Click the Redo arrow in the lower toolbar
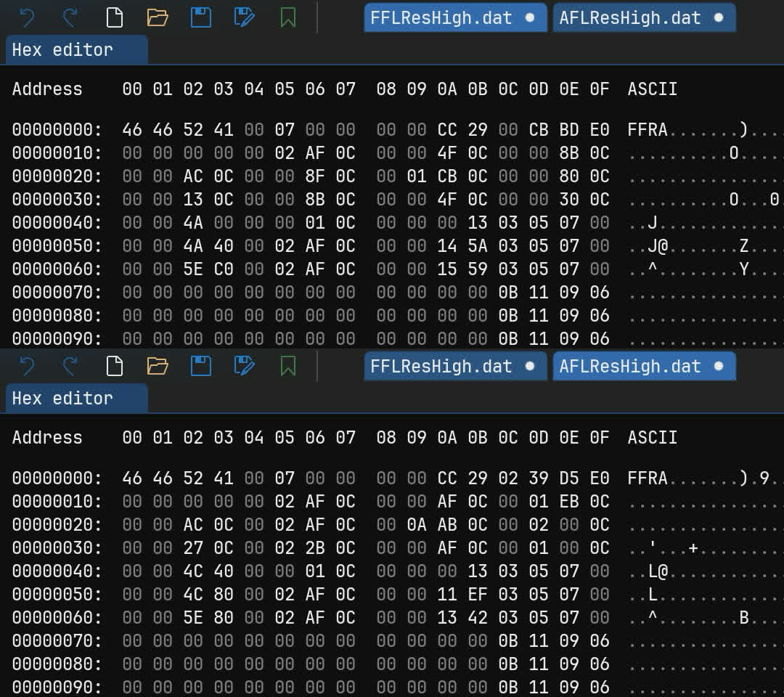Image resolution: width=784 pixels, height=697 pixels. (x=70, y=366)
